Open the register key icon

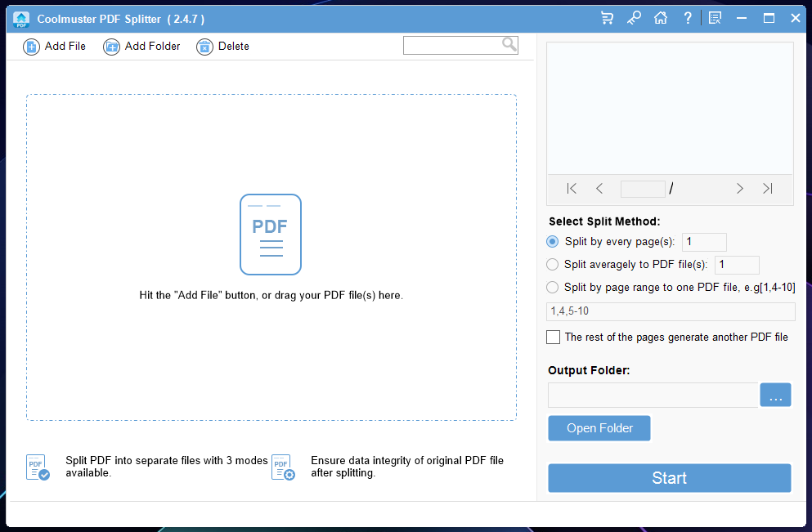coord(634,18)
